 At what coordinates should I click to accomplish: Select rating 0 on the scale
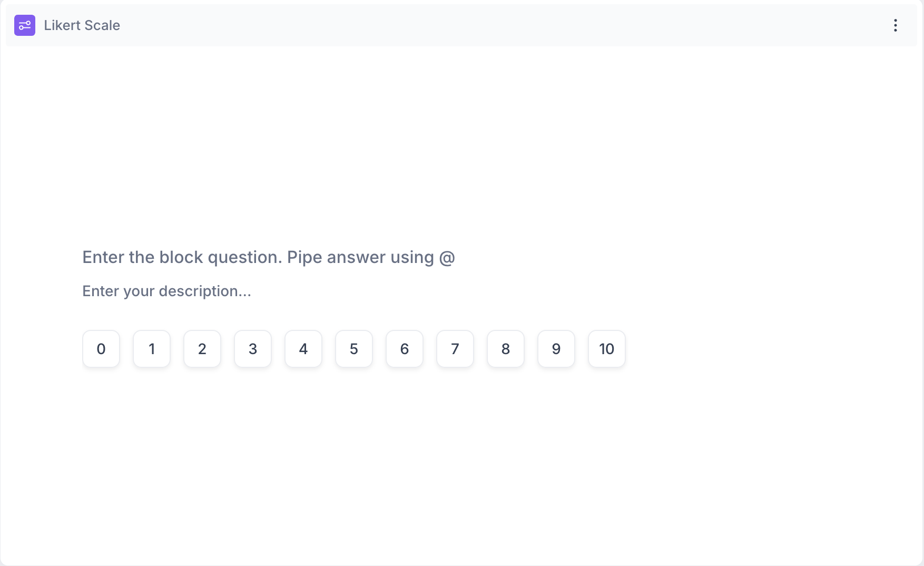[101, 349]
